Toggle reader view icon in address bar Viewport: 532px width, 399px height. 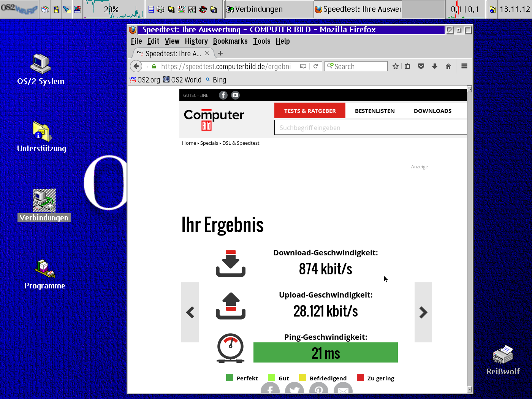tap(303, 66)
